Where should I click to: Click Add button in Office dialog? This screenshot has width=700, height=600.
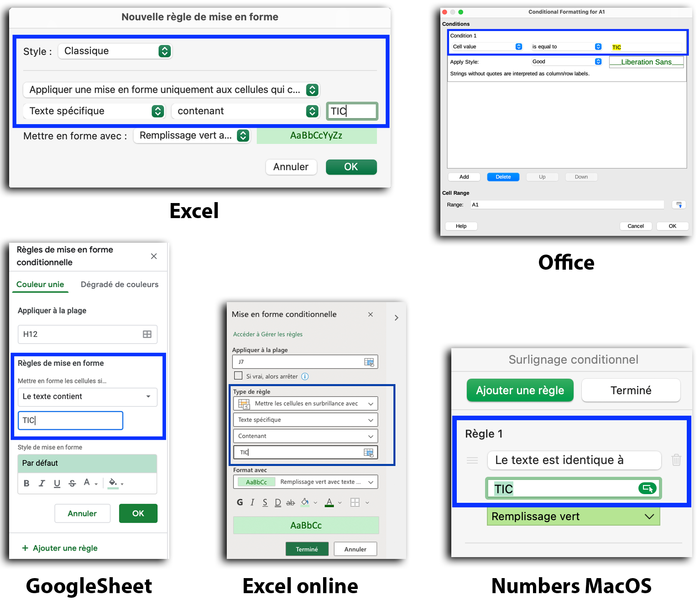464,177
